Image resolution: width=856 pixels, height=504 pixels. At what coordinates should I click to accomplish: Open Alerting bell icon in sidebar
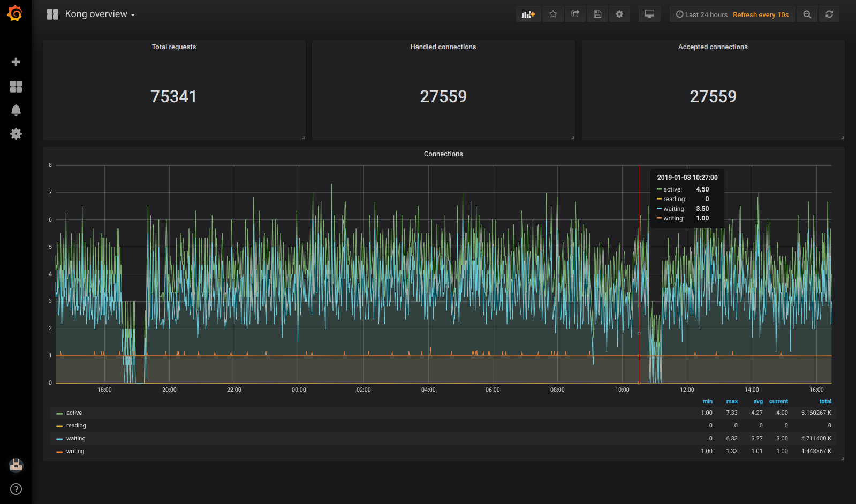click(x=16, y=110)
